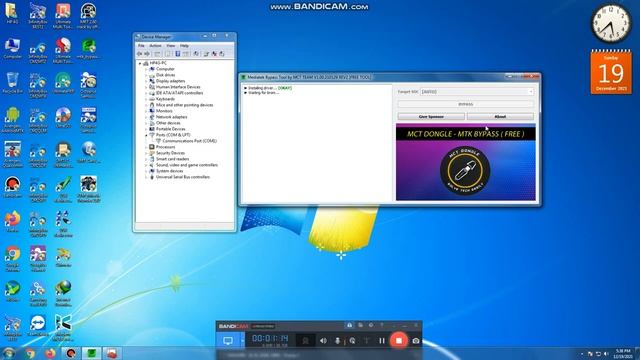Click the Forward arrow in Device Manager toolbar

[x=147, y=54]
